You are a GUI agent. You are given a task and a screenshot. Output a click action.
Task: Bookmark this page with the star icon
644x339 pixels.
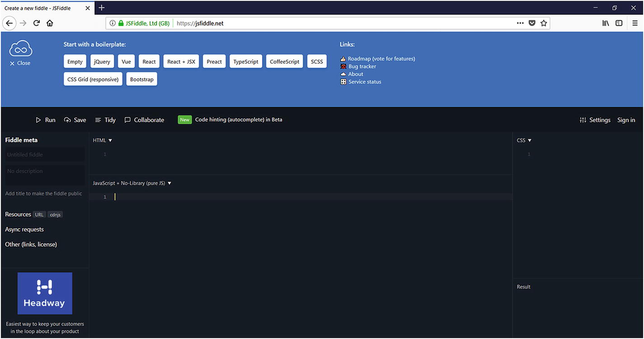tap(544, 23)
